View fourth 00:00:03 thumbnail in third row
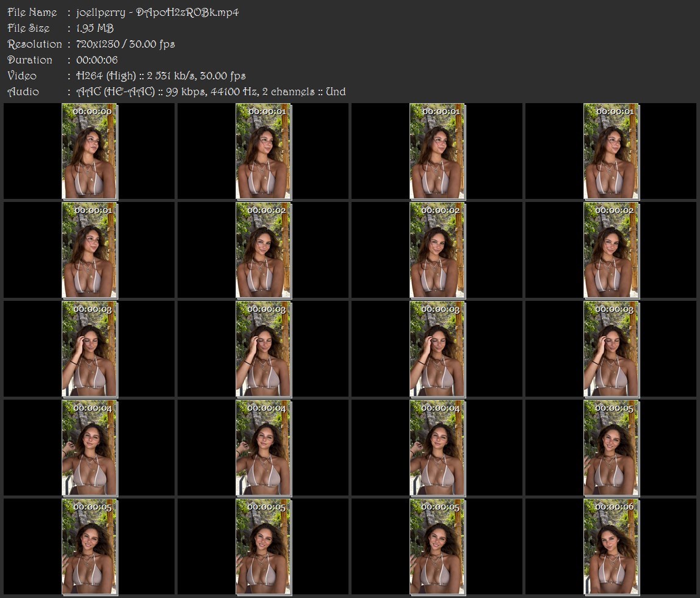This screenshot has width=700, height=598. point(611,349)
